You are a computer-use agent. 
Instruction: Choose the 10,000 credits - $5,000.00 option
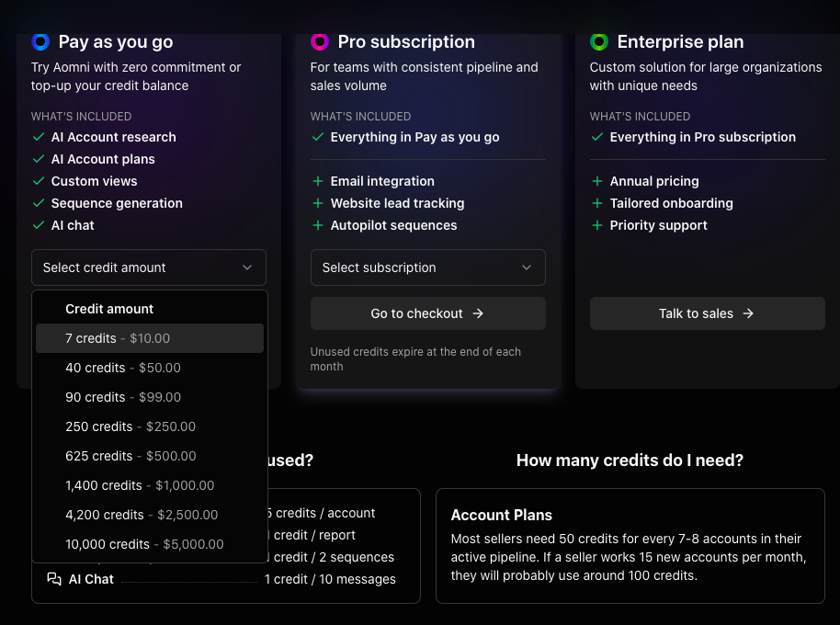click(x=143, y=544)
